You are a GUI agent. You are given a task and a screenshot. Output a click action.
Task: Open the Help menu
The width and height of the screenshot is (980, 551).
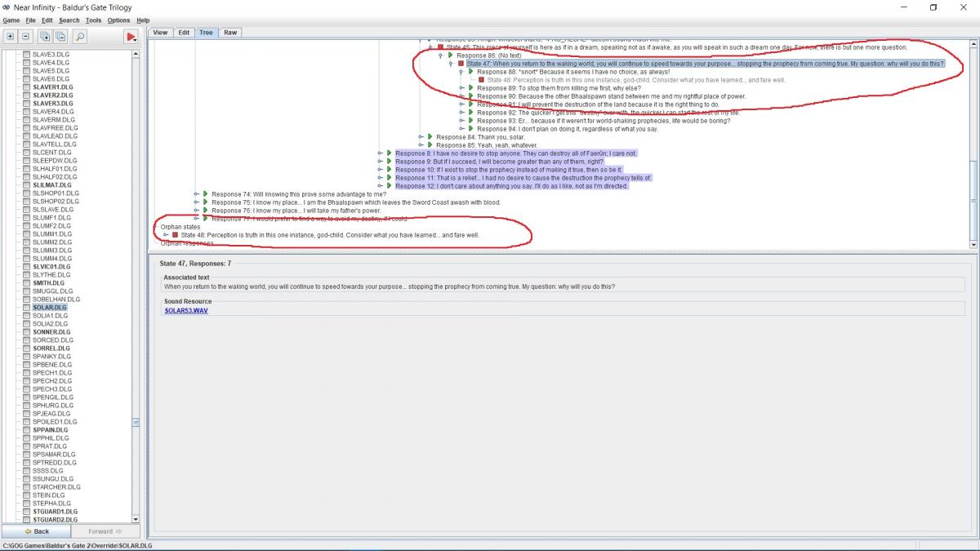(x=143, y=20)
